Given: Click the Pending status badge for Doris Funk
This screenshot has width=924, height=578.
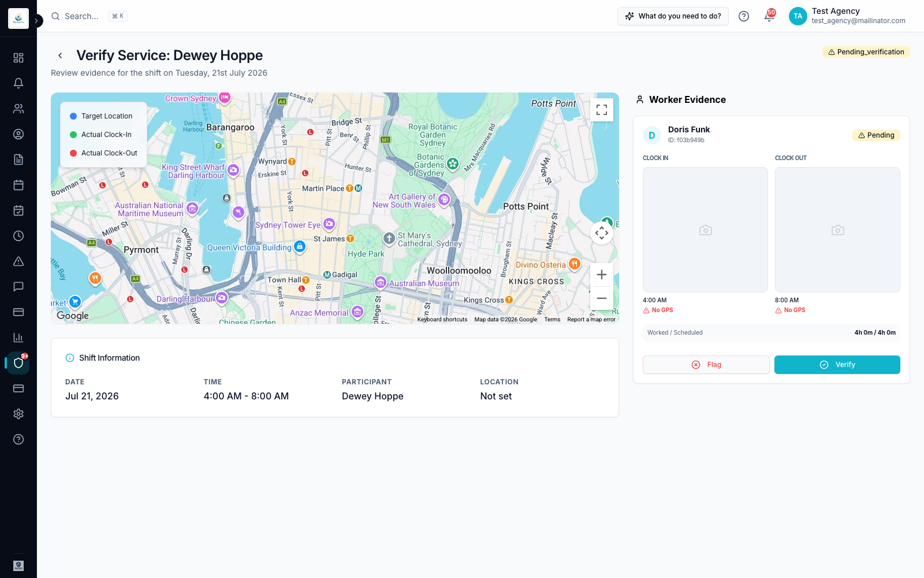Looking at the screenshot, I should tap(876, 135).
